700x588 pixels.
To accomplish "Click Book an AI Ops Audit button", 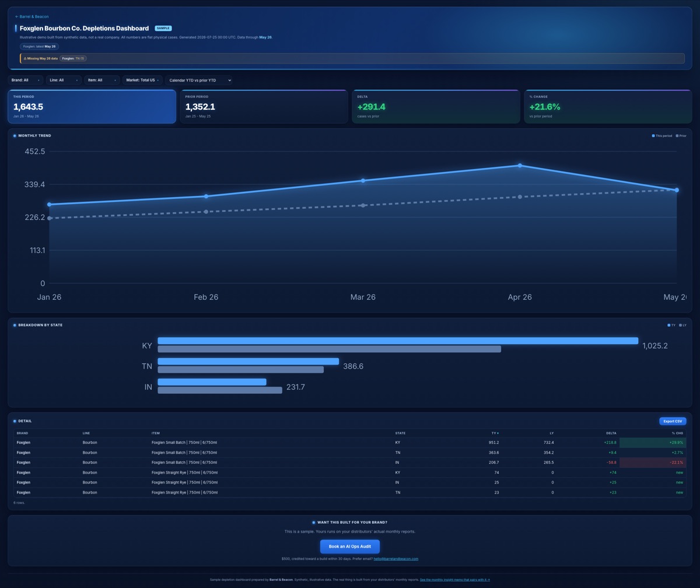I will 350,547.
